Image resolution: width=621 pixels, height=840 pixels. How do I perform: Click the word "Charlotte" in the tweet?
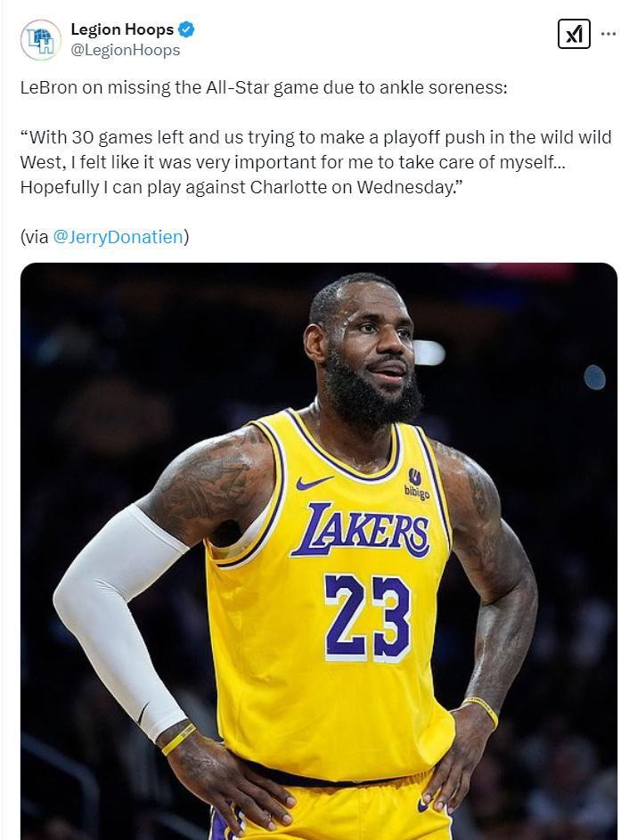(x=289, y=187)
